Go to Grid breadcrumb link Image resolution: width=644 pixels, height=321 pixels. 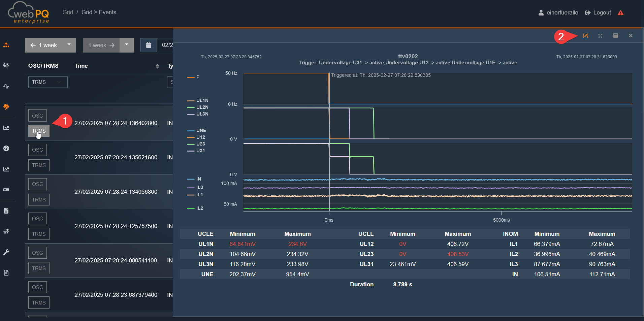[x=68, y=12]
